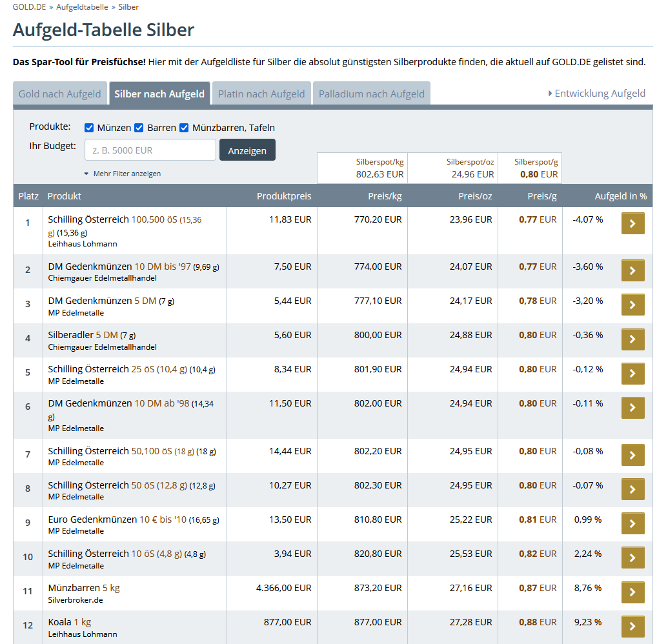Open arrow button for DM Gedenkmünzen 10 DM ab '98

(632, 408)
